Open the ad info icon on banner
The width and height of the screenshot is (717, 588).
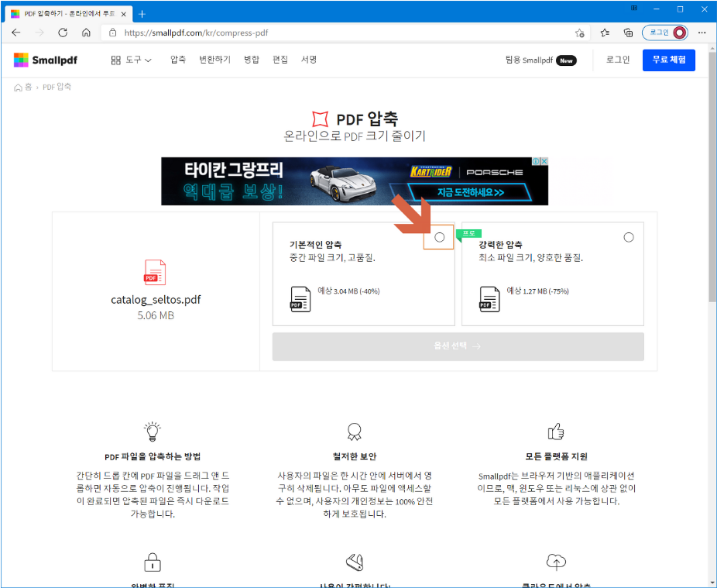pos(536,161)
